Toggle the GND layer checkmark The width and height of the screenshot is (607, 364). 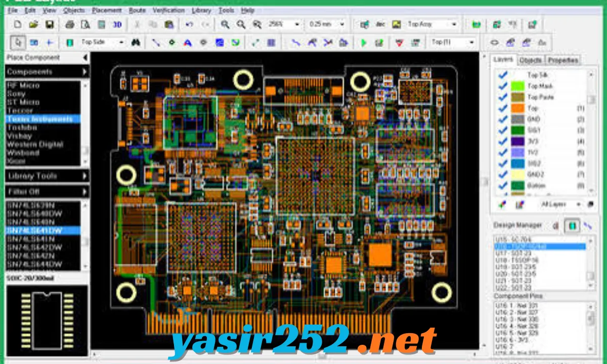click(x=503, y=119)
